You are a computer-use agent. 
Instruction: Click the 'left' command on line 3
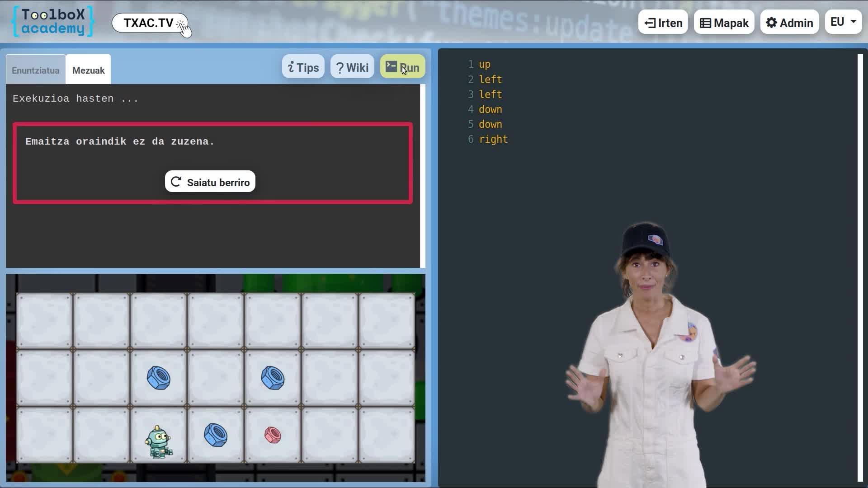point(491,94)
